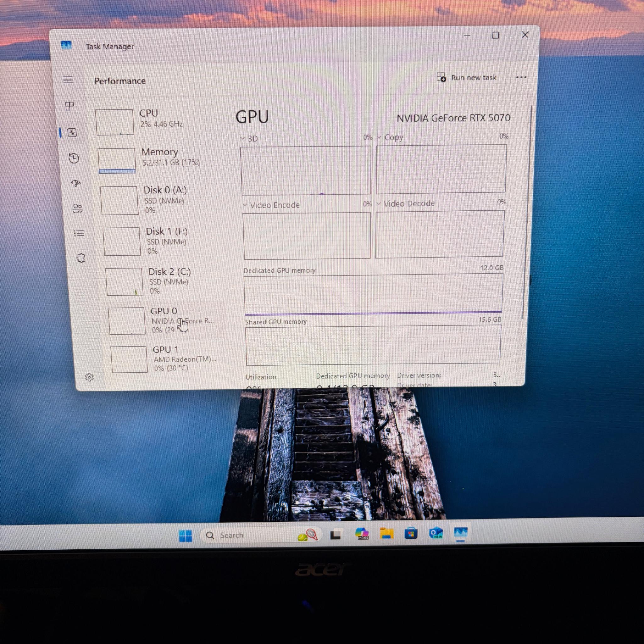Click the three-dot more options button
Image resolution: width=644 pixels, height=644 pixels.
521,77
